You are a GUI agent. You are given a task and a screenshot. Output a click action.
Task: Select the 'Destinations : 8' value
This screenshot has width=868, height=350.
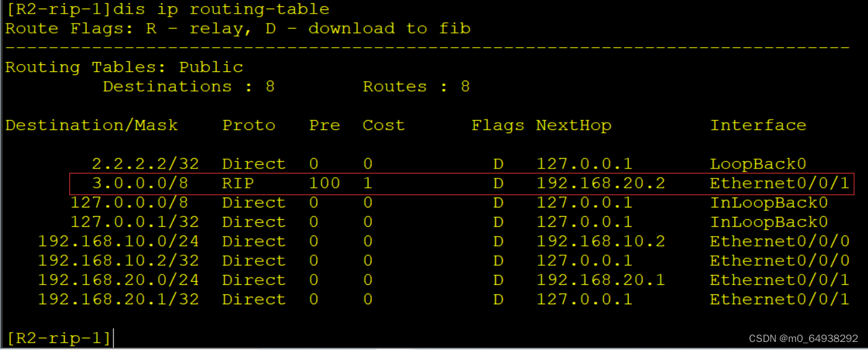coord(189,86)
